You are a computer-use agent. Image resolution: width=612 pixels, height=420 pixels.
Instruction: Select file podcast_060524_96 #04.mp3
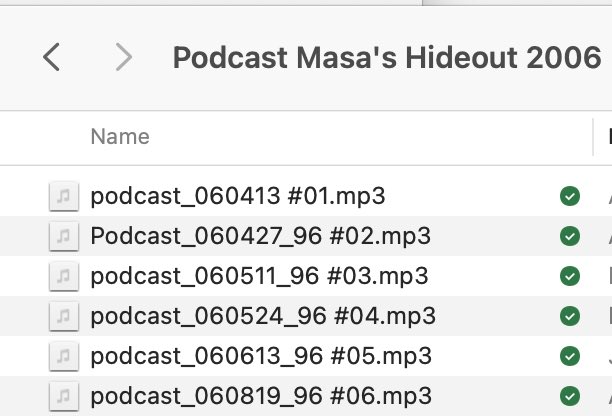(x=263, y=316)
